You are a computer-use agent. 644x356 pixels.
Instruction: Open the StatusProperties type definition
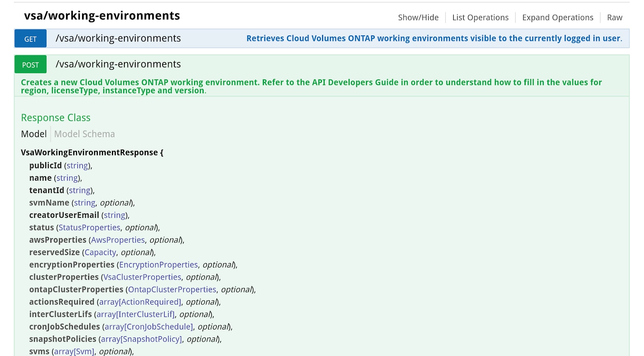pos(89,227)
